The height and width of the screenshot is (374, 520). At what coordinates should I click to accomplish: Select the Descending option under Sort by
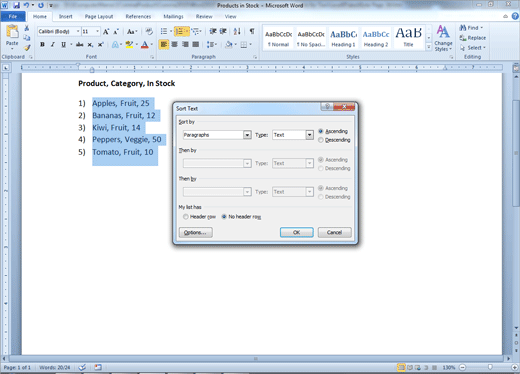321,140
